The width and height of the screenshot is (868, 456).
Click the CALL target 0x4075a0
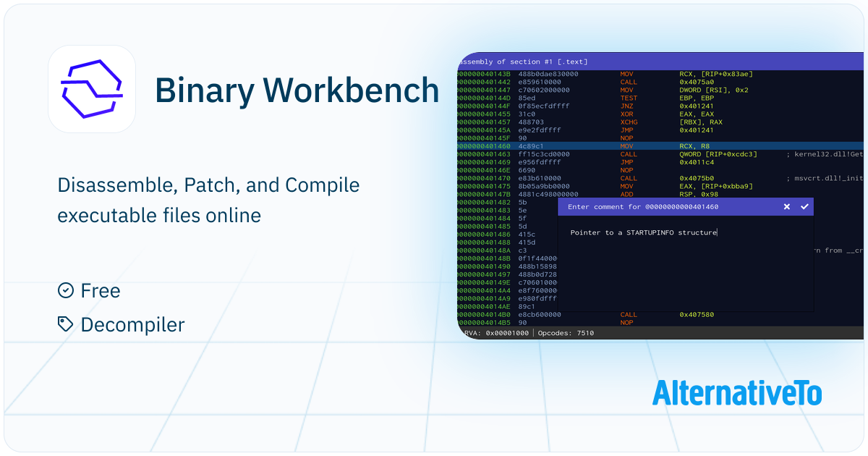pyautogui.click(x=696, y=82)
